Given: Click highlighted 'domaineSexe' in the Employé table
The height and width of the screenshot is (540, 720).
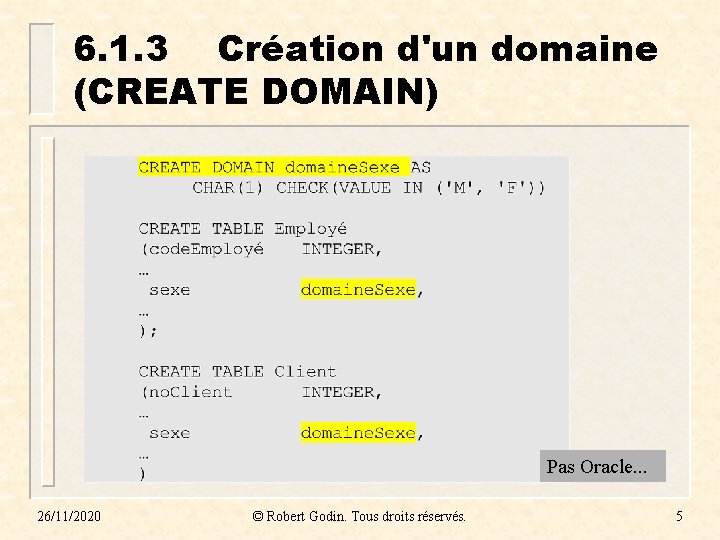Looking at the screenshot, I should pyautogui.click(x=358, y=290).
